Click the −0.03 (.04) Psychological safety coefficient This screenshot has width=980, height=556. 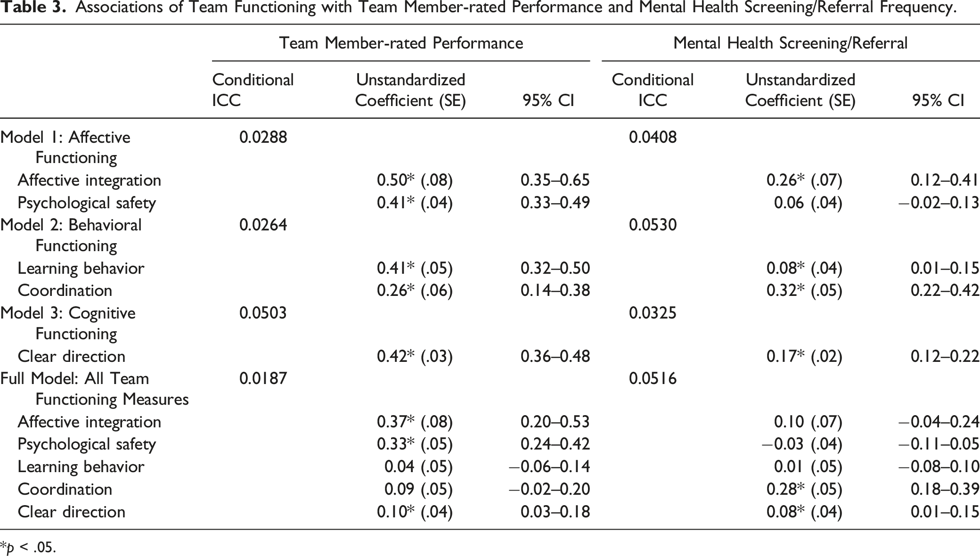coord(802,444)
